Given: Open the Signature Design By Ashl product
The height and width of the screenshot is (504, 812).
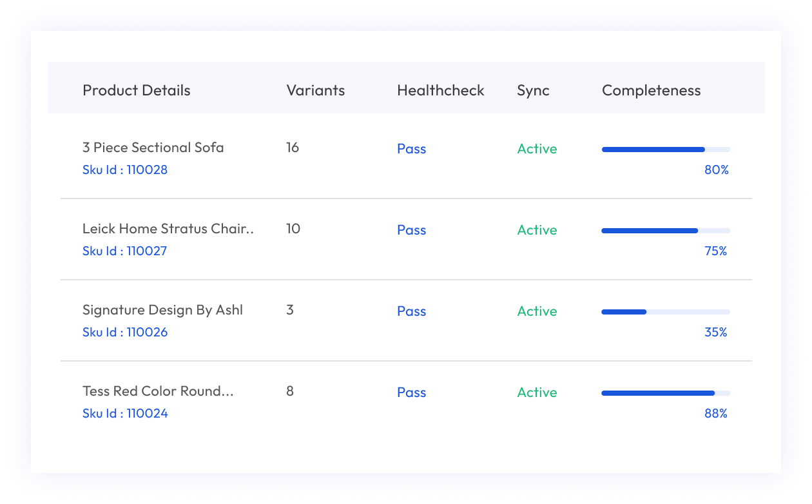Looking at the screenshot, I should (162, 309).
